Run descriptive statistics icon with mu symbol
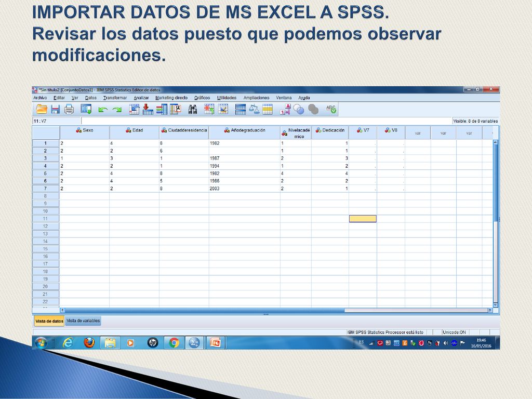 click(176, 109)
